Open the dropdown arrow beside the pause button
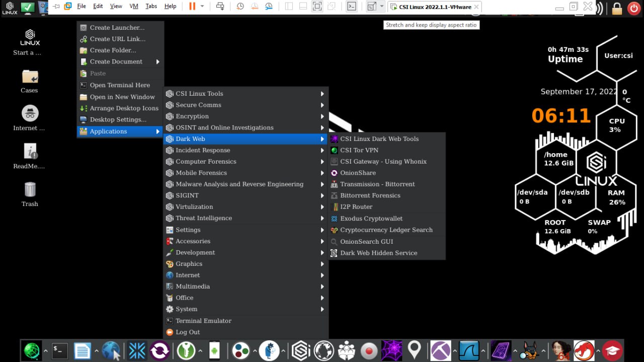This screenshot has height=362, width=644. point(202,7)
